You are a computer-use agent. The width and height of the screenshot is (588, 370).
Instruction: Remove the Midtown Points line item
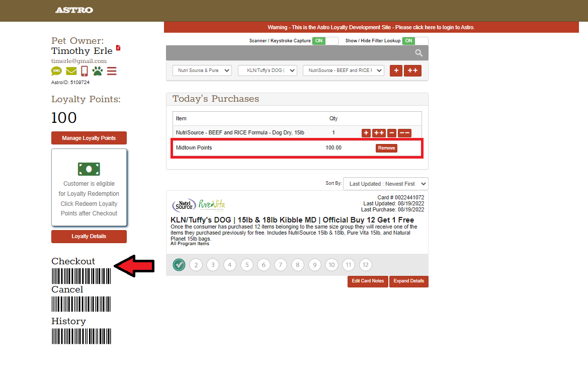(x=386, y=148)
